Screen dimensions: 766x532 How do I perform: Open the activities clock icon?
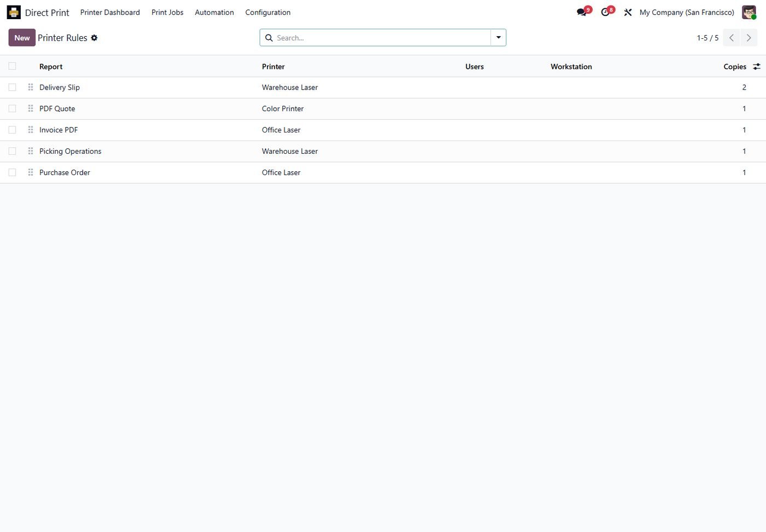(x=605, y=12)
